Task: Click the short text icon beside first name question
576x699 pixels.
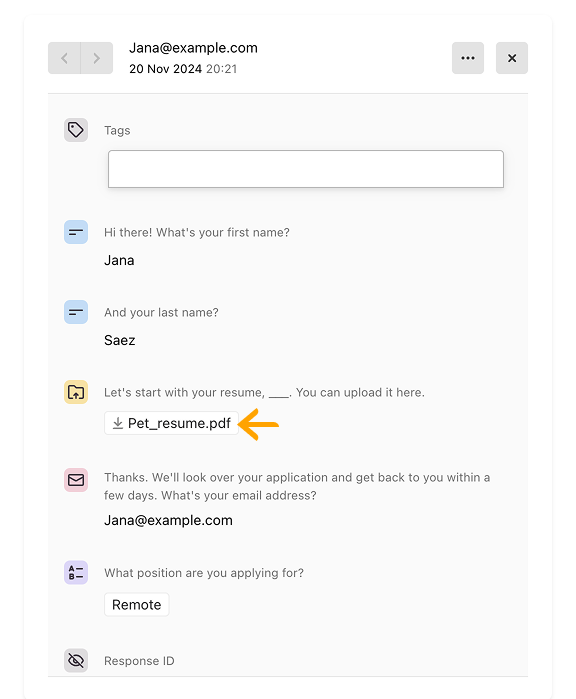Action: pos(76,232)
